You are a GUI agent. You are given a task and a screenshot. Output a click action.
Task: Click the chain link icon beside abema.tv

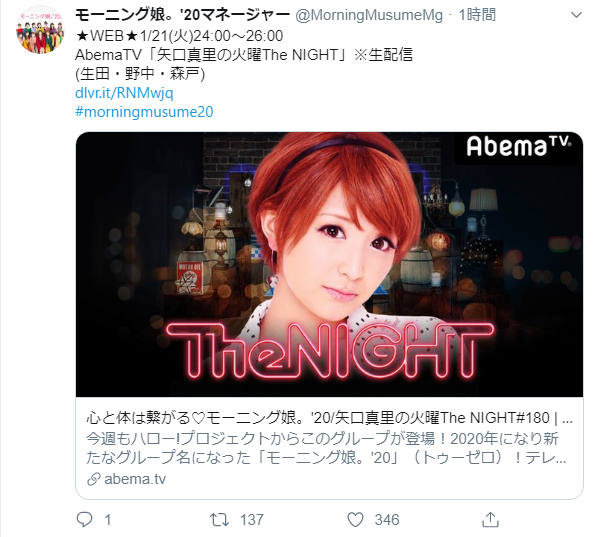(x=94, y=479)
